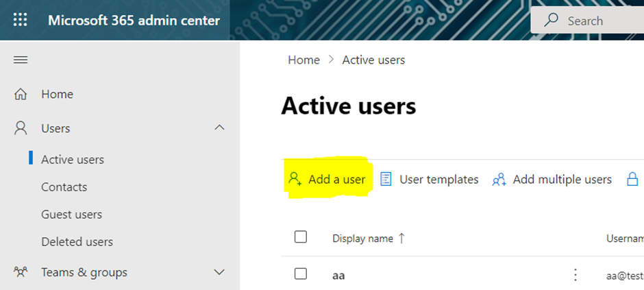Collapse the Users section chevron
Screen dimensions: 644x290
[220, 128]
